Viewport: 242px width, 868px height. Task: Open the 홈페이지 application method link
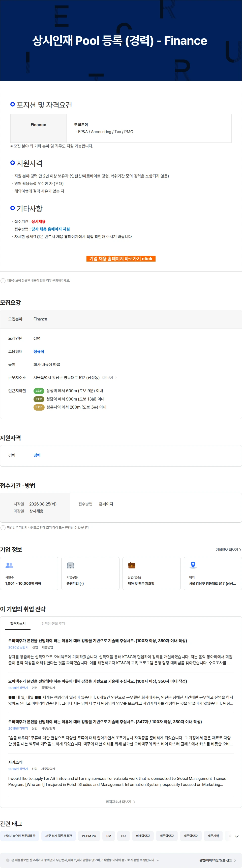click(106, 504)
